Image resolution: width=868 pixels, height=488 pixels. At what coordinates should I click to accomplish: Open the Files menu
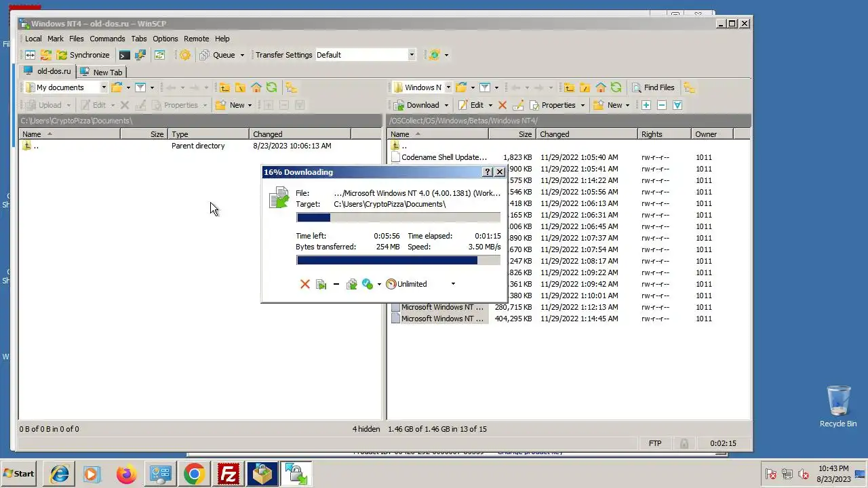point(77,39)
